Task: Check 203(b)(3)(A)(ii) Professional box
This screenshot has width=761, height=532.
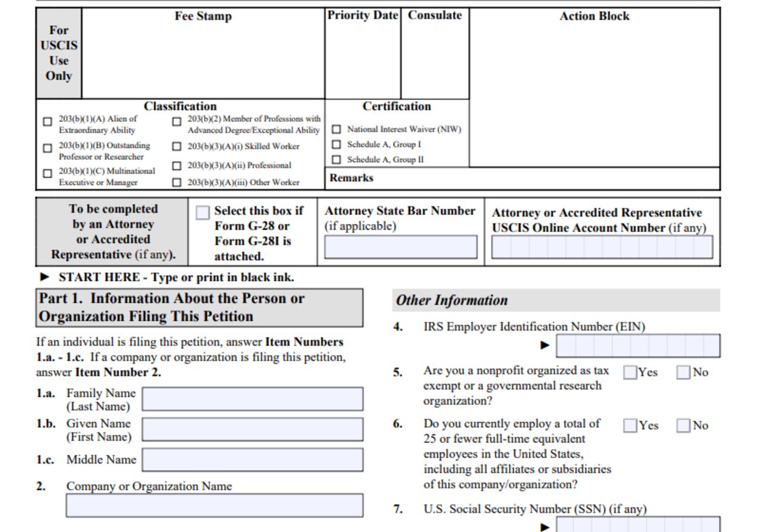Action: click(x=177, y=166)
